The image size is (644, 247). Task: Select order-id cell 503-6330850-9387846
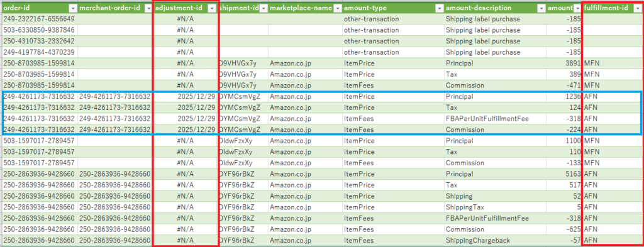tap(40, 30)
